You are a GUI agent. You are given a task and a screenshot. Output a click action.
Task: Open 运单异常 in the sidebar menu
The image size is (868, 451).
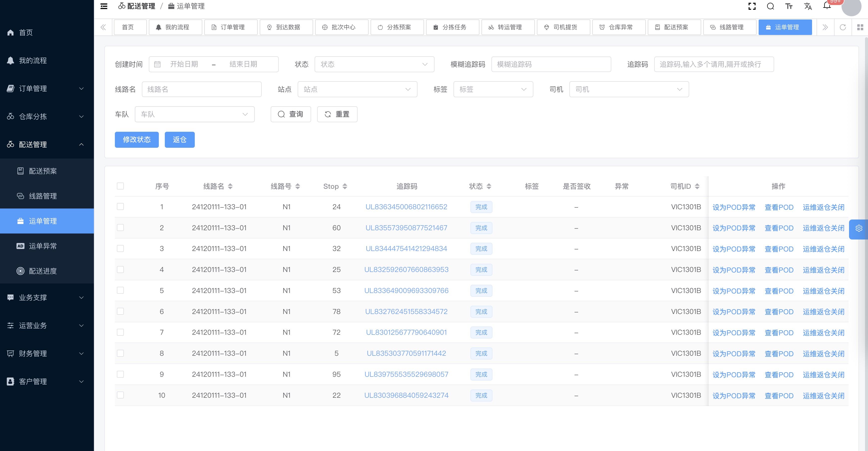tap(43, 246)
